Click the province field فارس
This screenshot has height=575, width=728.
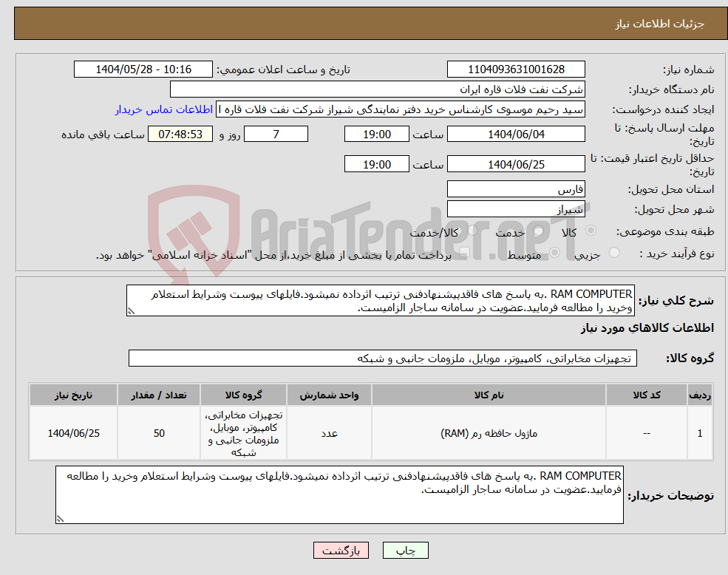click(515, 188)
